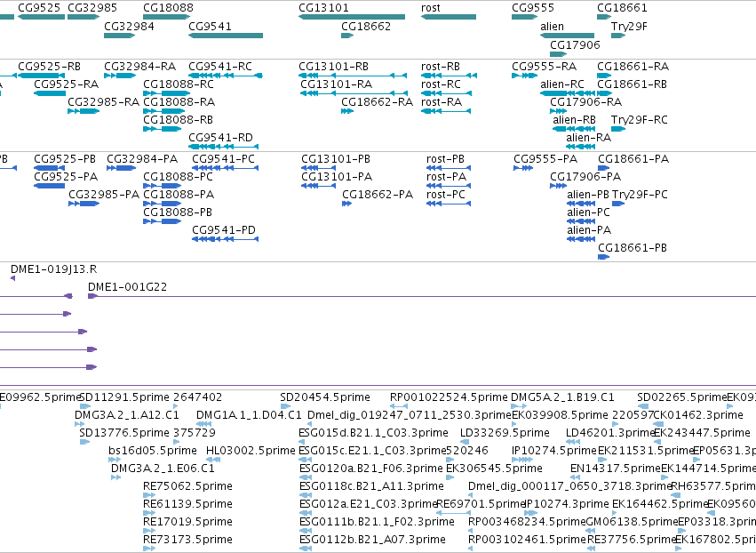Image resolution: width=756 pixels, height=553 pixels.
Task: Click the Try29F gene glyph
Action: pos(618,36)
